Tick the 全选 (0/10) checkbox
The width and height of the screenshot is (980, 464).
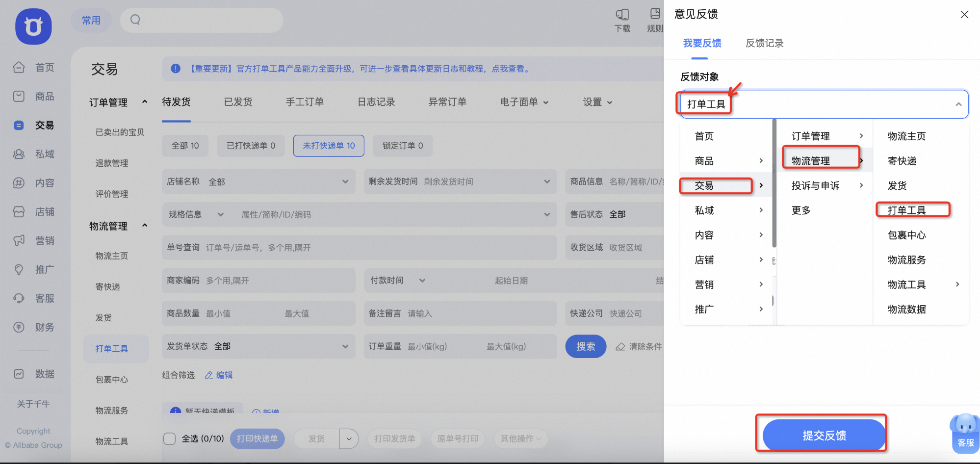(x=169, y=438)
